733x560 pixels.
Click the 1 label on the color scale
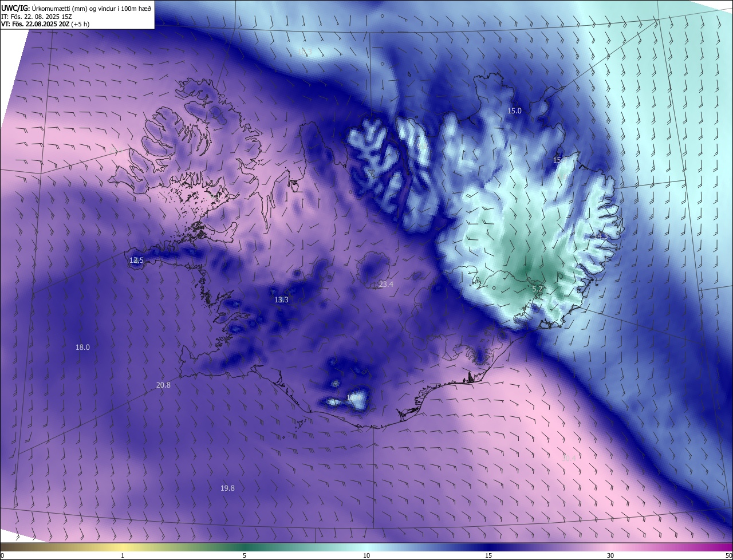(x=123, y=556)
